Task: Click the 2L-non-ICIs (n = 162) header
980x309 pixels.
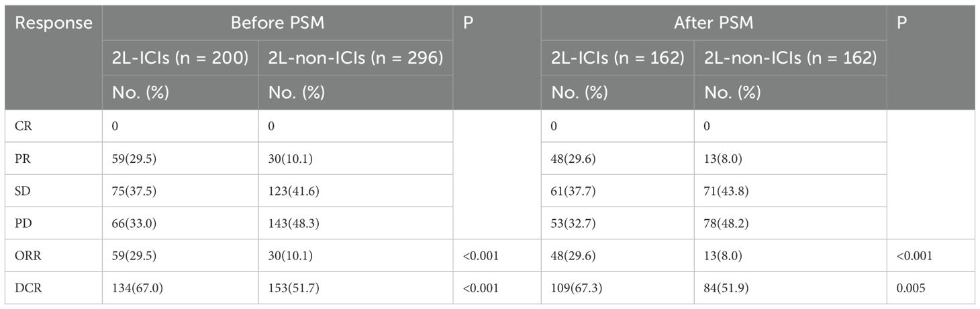Action: click(790, 58)
